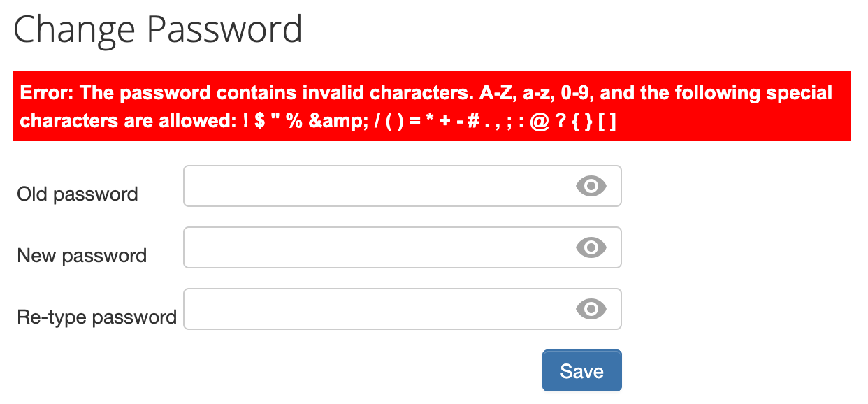
Task: Toggle visibility of Re-type password field
Action: point(591,309)
